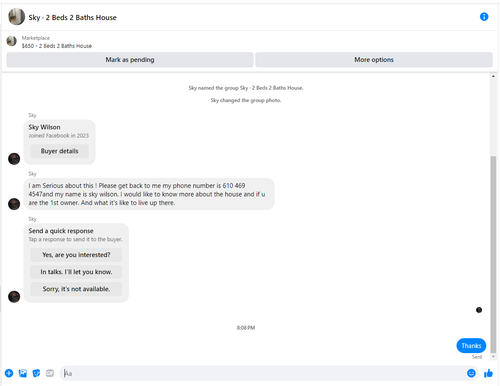Click the group photo in the header
Viewport: 500px width, 386px height.
click(16, 17)
